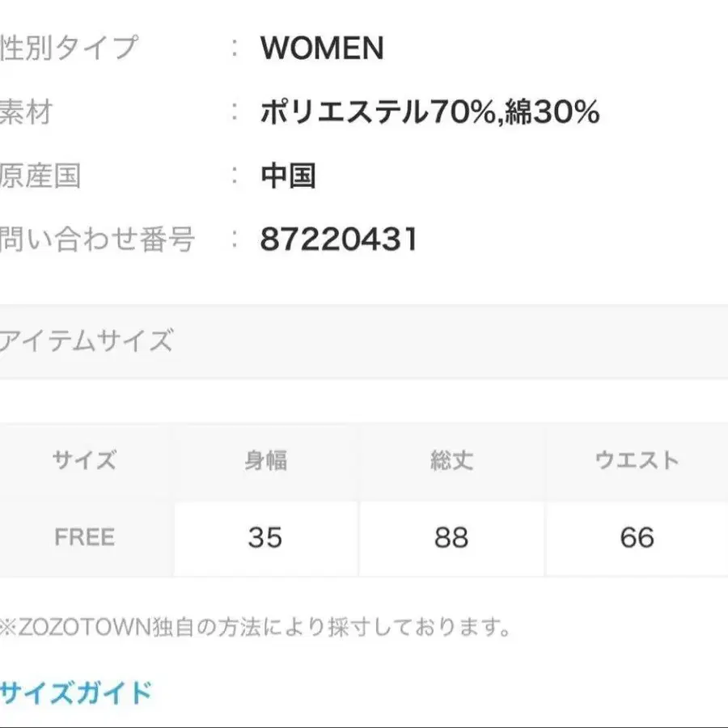Select the 総丈 length column header
The width and height of the screenshot is (728, 728).
tap(451, 459)
